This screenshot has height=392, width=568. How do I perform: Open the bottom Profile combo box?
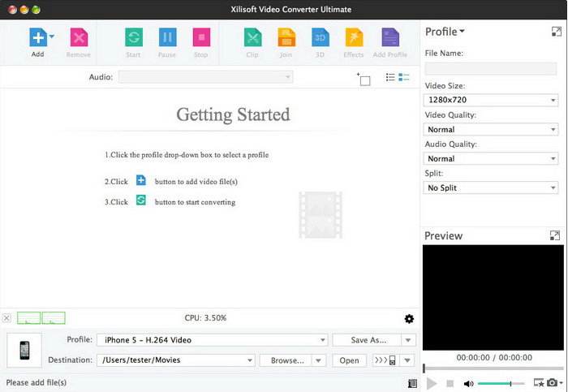click(213, 340)
